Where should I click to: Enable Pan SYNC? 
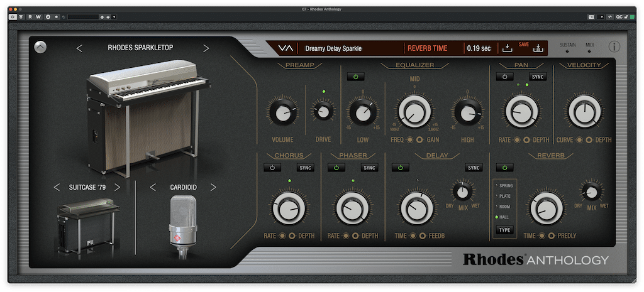[x=538, y=77]
